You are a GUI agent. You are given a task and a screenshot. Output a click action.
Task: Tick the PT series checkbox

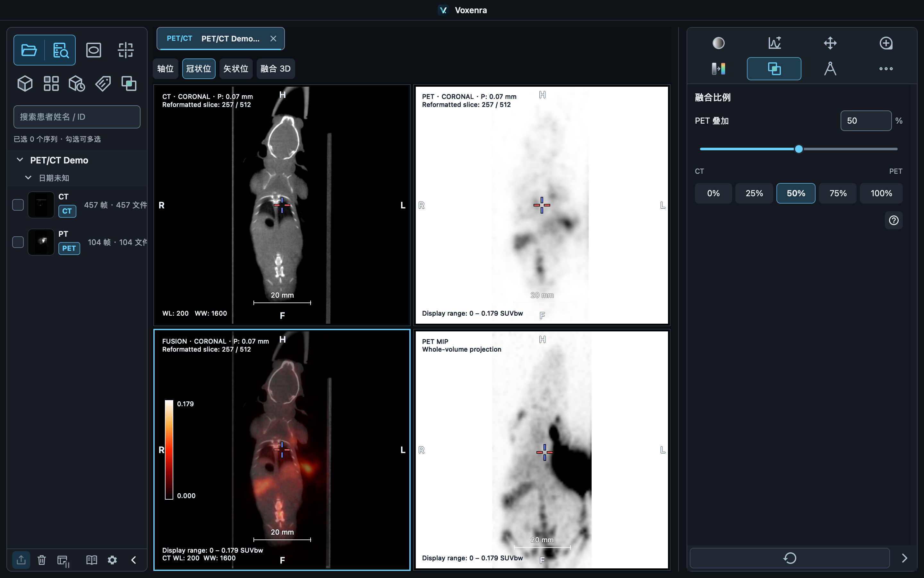18,242
